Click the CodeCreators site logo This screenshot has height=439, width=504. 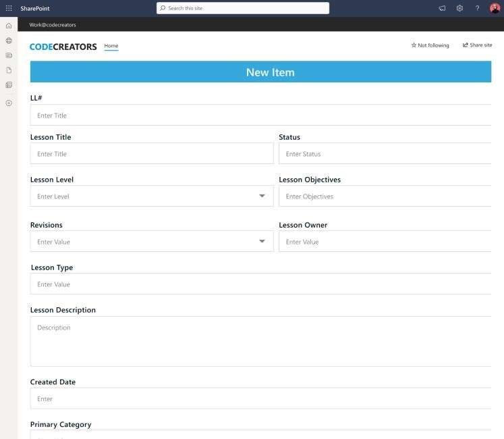point(63,47)
